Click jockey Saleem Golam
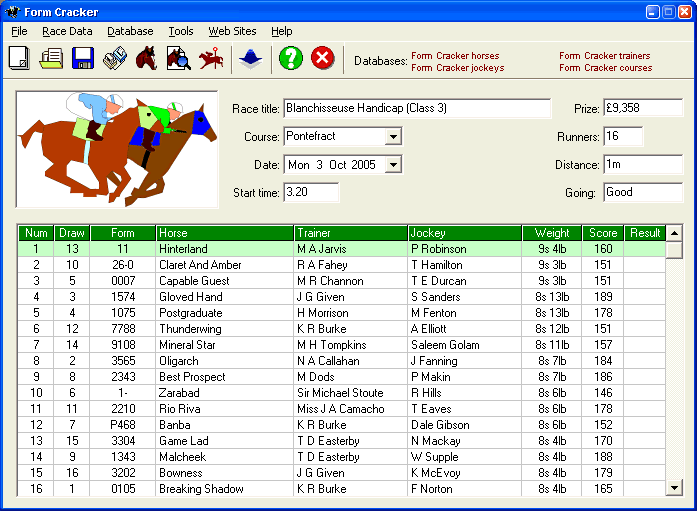This screenshot has height=511, width=697. 445,345
